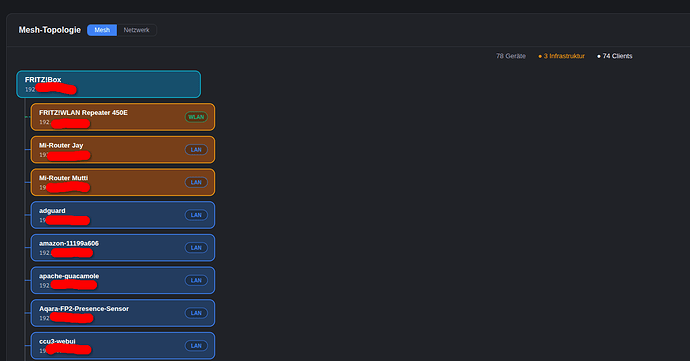
Task: Switch to the Netzwerk tab
Action: coord(136,30)
